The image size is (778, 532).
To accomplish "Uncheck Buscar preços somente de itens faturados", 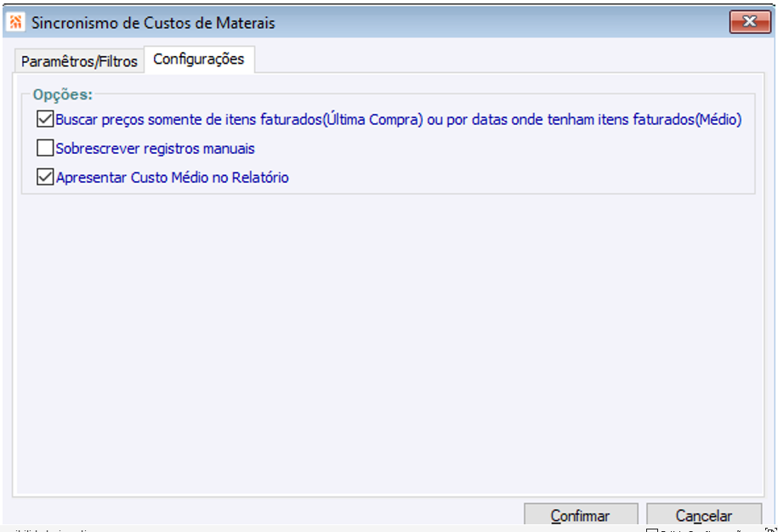I will [x=45, y=119].
